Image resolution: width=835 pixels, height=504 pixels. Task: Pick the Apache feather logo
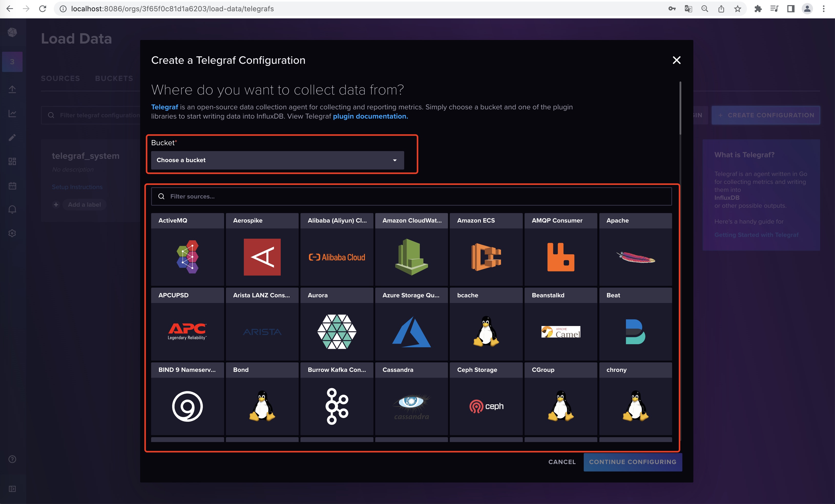[x=635, y=258]
